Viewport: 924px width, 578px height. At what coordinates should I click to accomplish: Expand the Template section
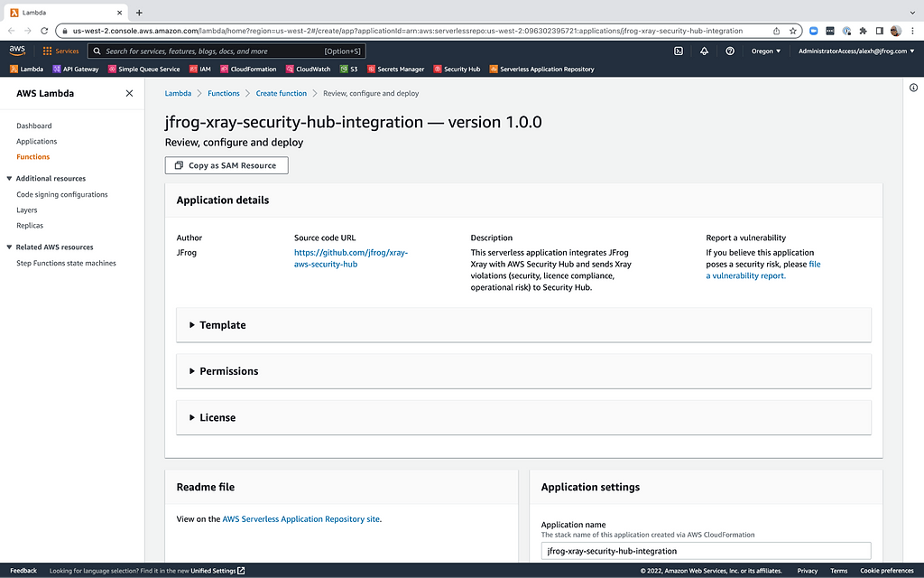(x=222, y=325)
